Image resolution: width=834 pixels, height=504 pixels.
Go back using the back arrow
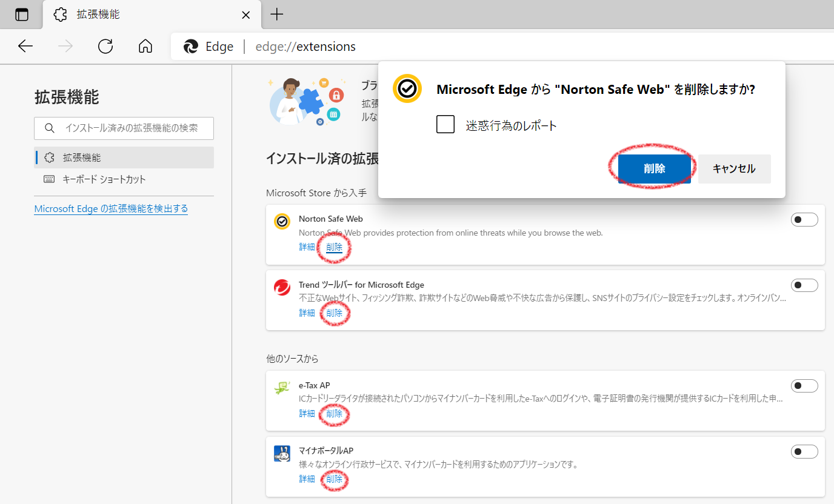[x=25, y=46]
